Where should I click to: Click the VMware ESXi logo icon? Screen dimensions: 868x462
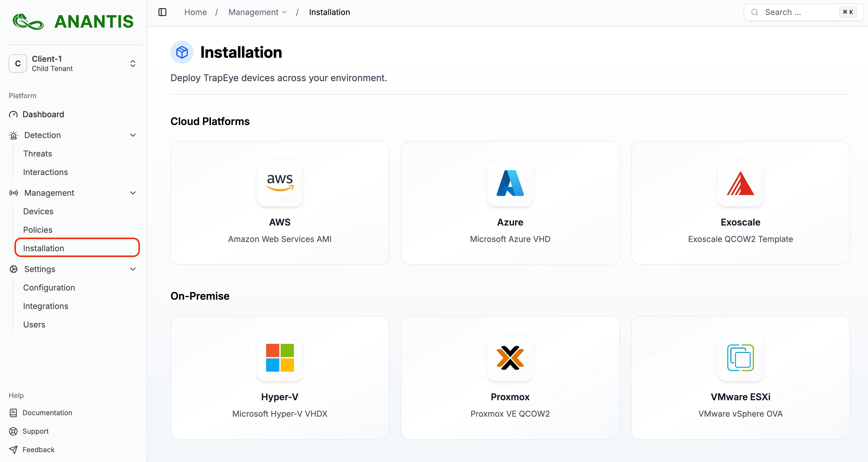740,357
